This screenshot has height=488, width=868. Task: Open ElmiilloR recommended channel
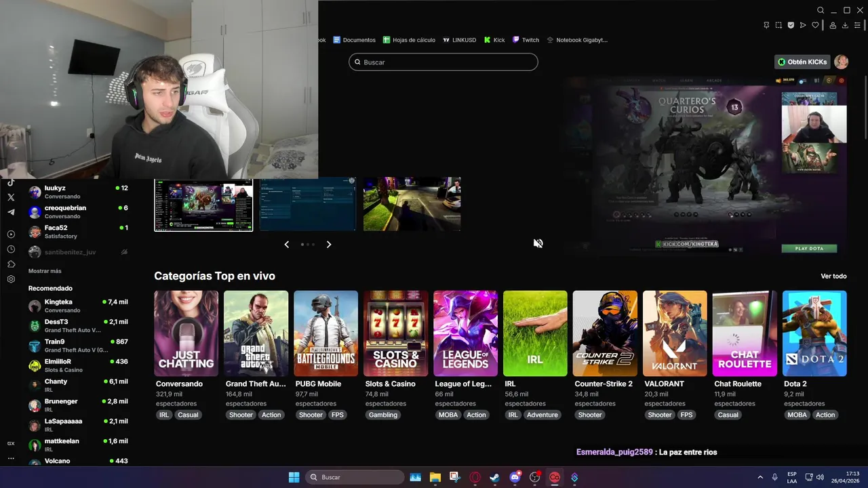coord(78,365)
